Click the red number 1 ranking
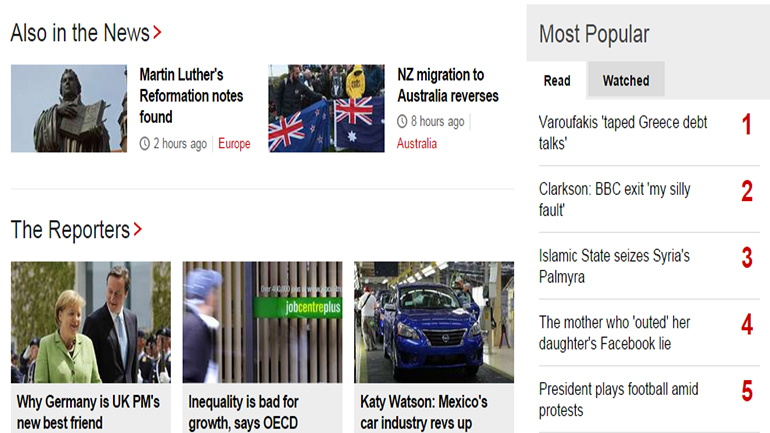Image resolution: width=770 pixels, height=433 pixels. click(x=747, y=124)
